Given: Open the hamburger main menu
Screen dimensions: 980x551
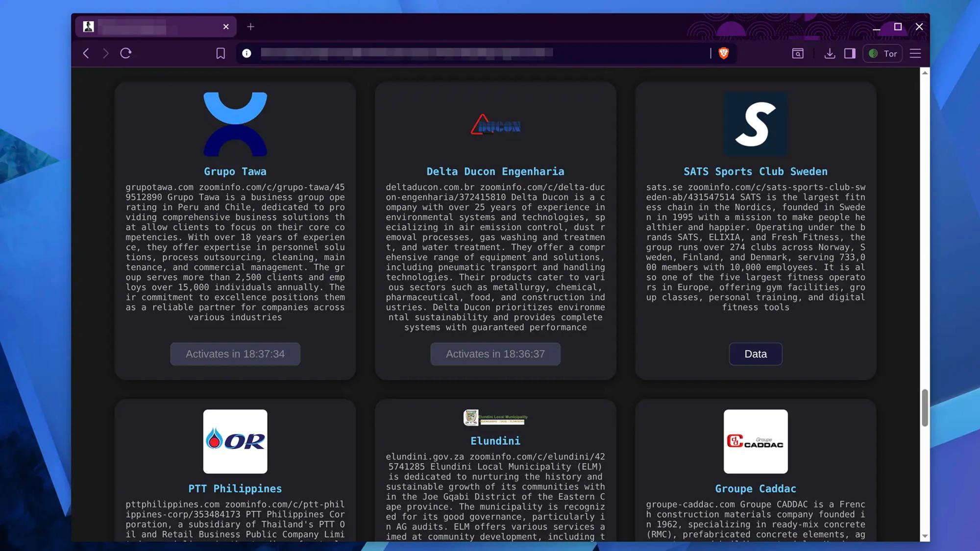Looking at the screenshot, I should point(915,53).
